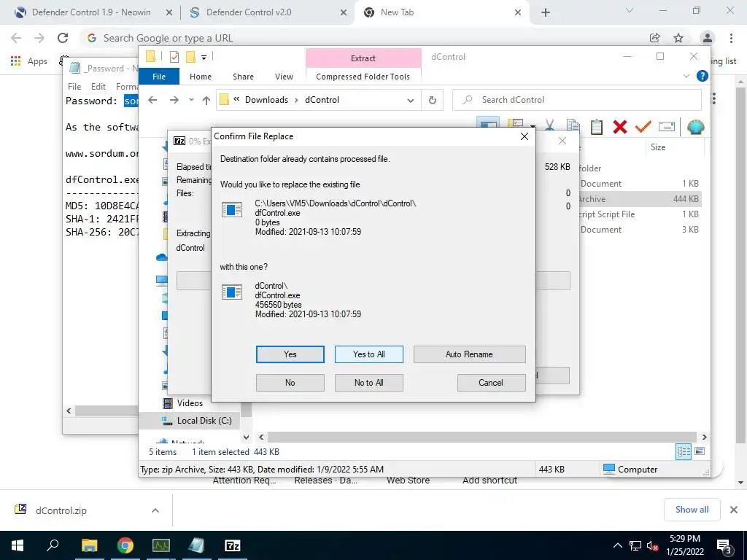Click the red X Delete toolbar icon

click(x=620, y=126)
